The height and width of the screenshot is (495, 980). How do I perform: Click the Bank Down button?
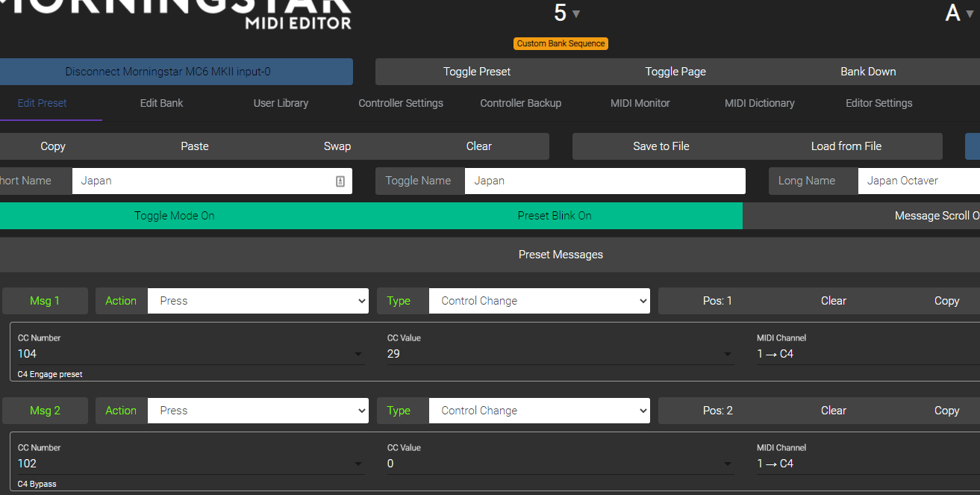click(868, 72)
